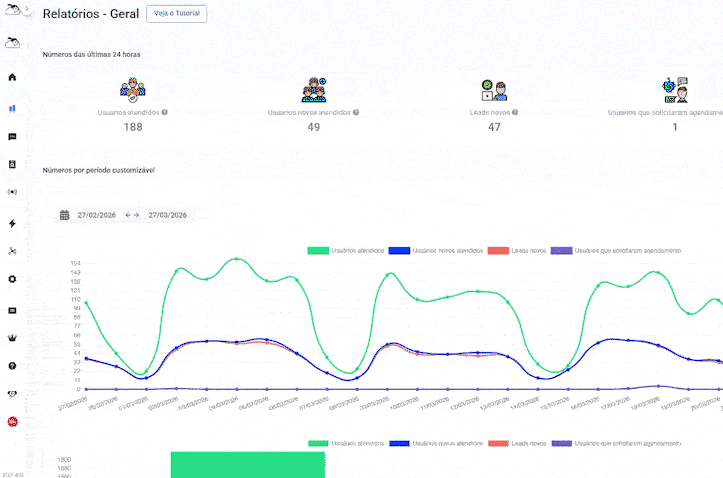Open the help question mark sidebar icon
723x478 pixels.
pyautogui.click(x=12, y=366)
